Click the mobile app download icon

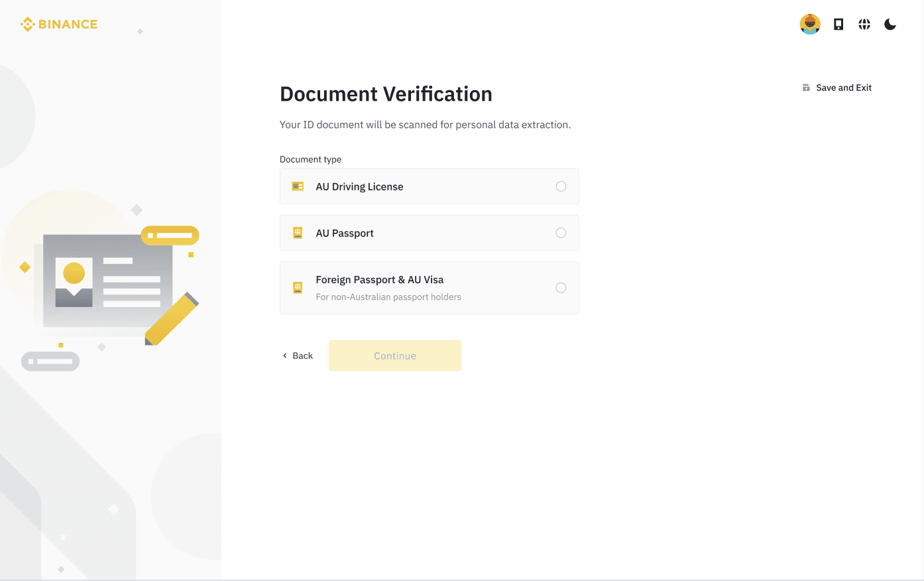838,25
